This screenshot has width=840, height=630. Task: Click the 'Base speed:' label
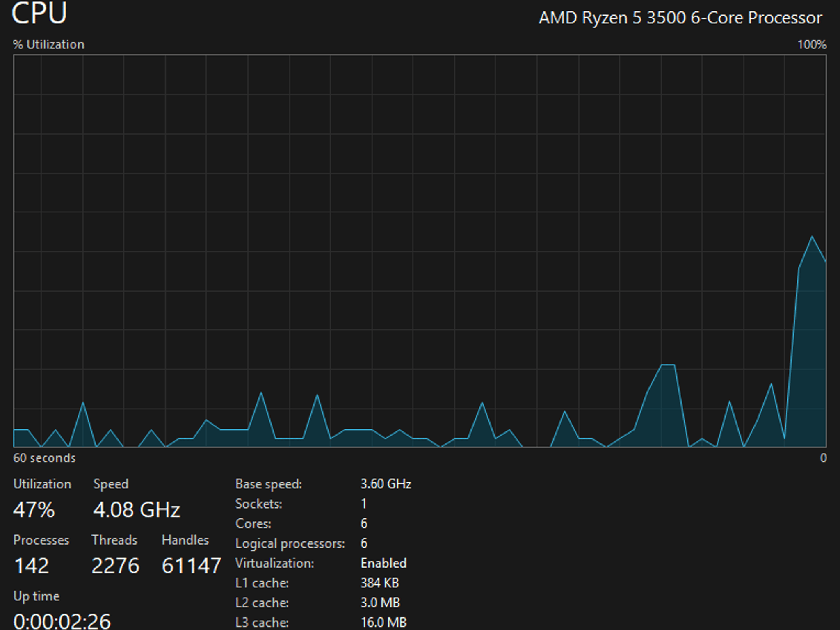[269, 484]
